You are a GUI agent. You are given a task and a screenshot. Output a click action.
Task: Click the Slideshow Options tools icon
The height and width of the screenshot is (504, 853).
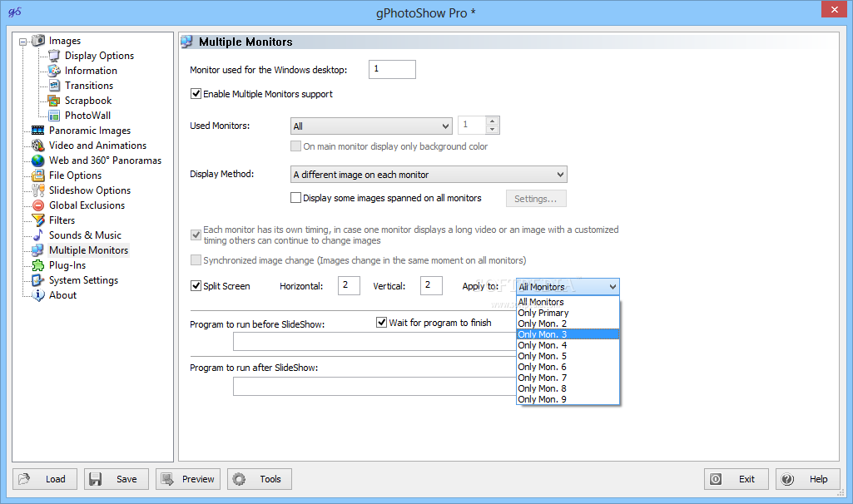click(x=38, y=190)
